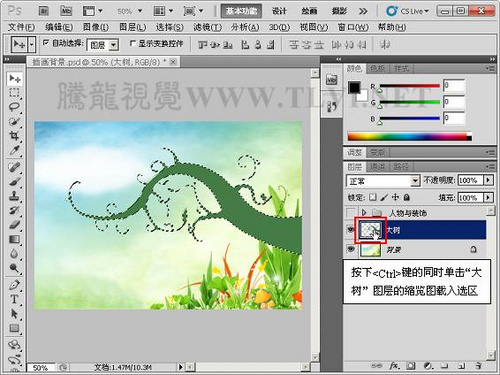The height and width of the screenshot is (375, 500).
Task: Toggle lock transparent pixels
Action: click(x=373, y=197)
